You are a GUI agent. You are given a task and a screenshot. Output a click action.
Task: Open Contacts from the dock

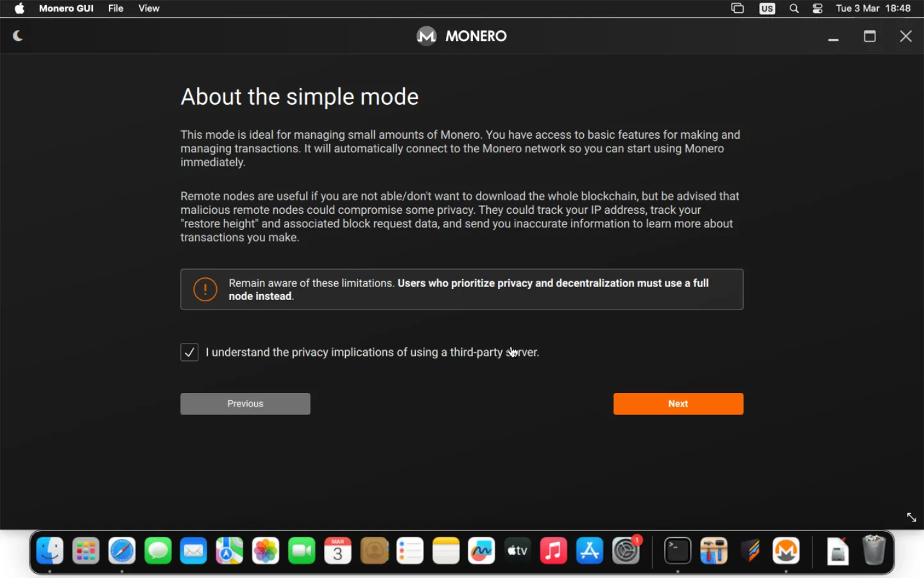coord(374,551)
